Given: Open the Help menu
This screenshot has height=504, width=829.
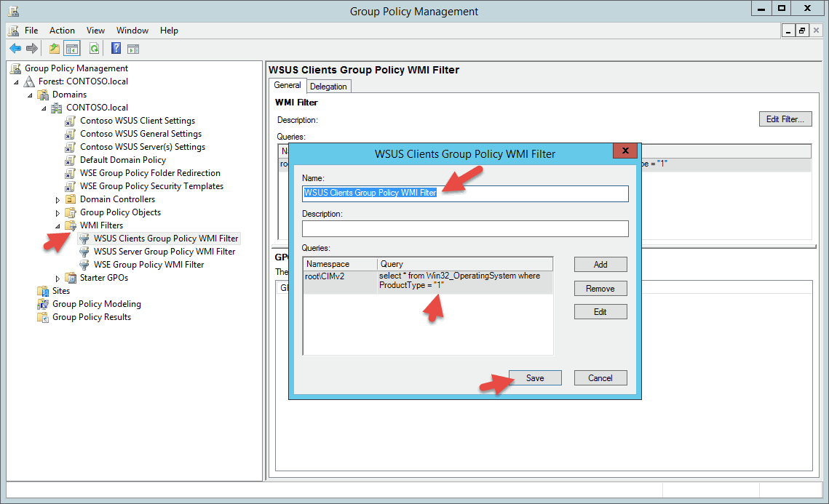Looking at the screenshot, I should pos(169,31).
